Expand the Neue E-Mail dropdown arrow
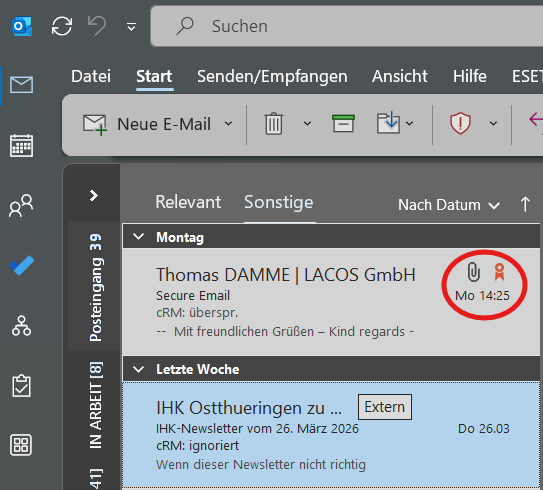The height and width of the screenshot is (490, 543). click(228, 124)
